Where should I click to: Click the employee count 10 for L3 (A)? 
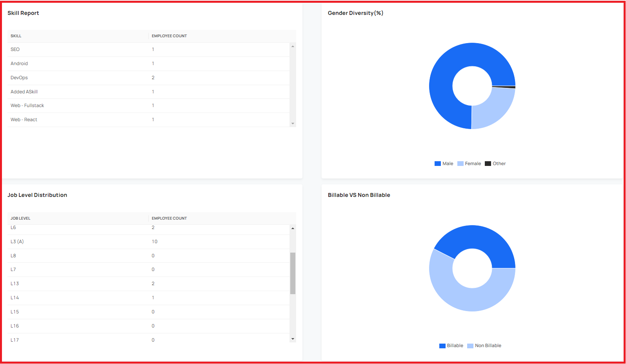(x=155, y=242)
